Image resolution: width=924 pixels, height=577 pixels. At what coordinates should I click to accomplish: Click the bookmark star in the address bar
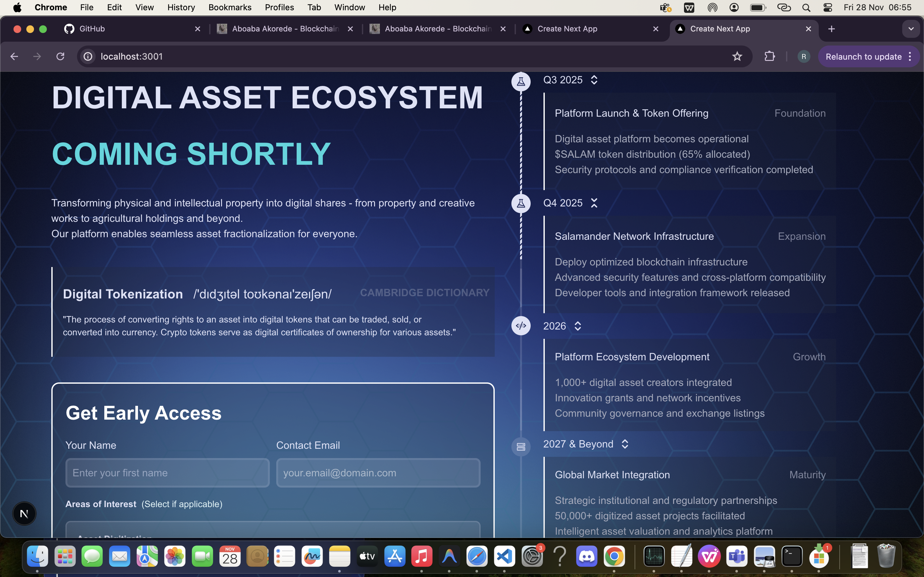tap(737, 56)
